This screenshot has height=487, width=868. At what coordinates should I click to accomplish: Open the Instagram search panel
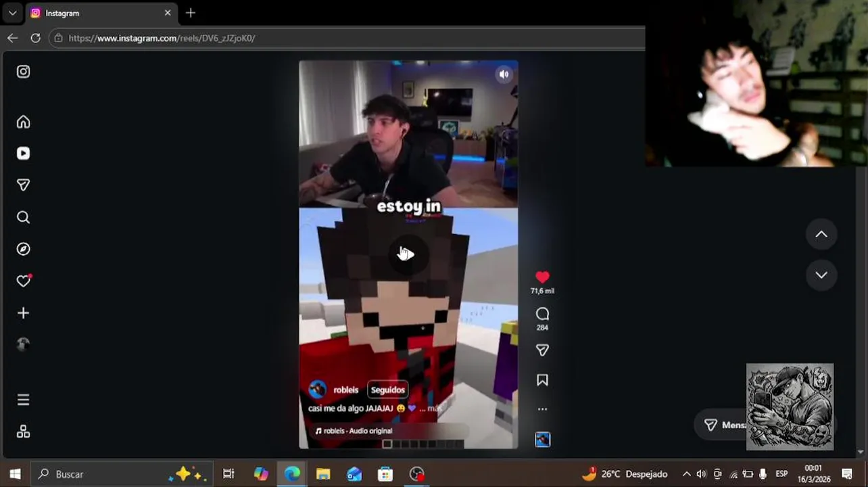click(23, 217)
